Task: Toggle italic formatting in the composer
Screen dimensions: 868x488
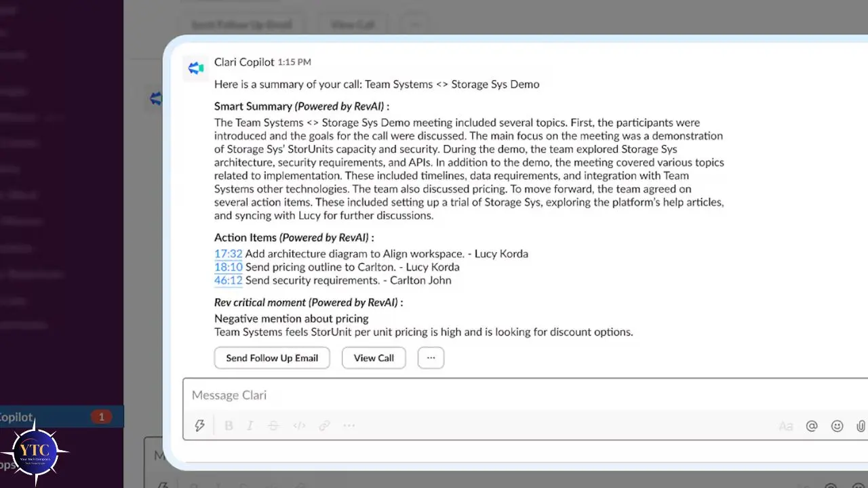Action: [250, 426]
